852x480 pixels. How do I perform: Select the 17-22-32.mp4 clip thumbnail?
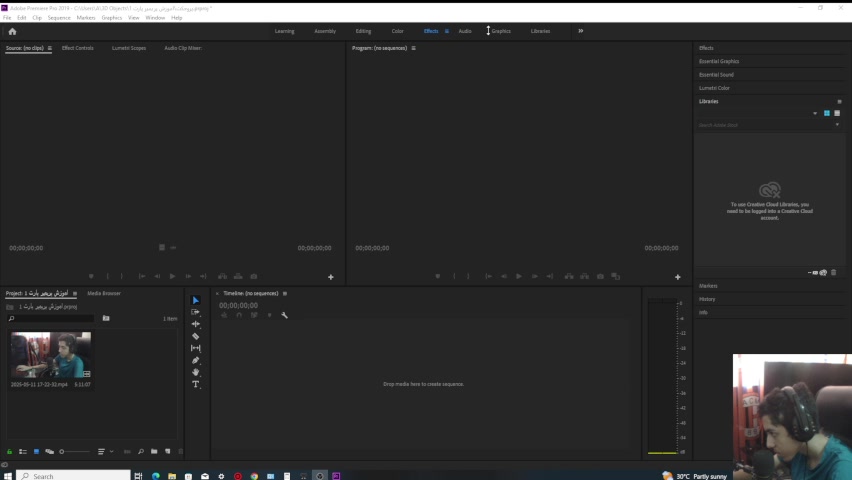pyautogui.click(x=51, y=354)
